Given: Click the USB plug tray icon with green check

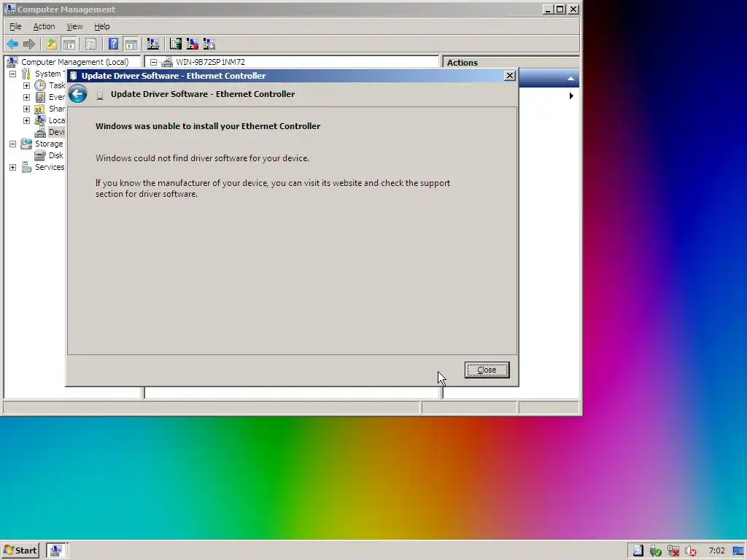Looking at the screenshot, I should pyautogui.click(x=656, y=551).
